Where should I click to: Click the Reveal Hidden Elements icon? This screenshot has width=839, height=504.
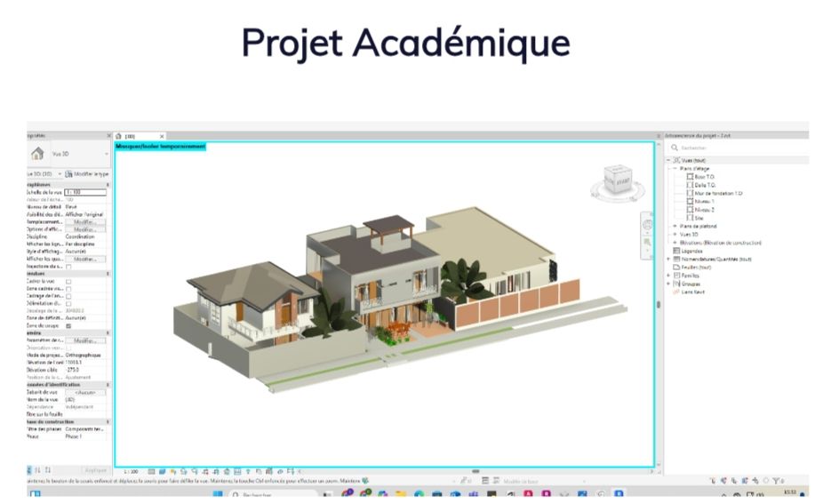click(248, 472)
